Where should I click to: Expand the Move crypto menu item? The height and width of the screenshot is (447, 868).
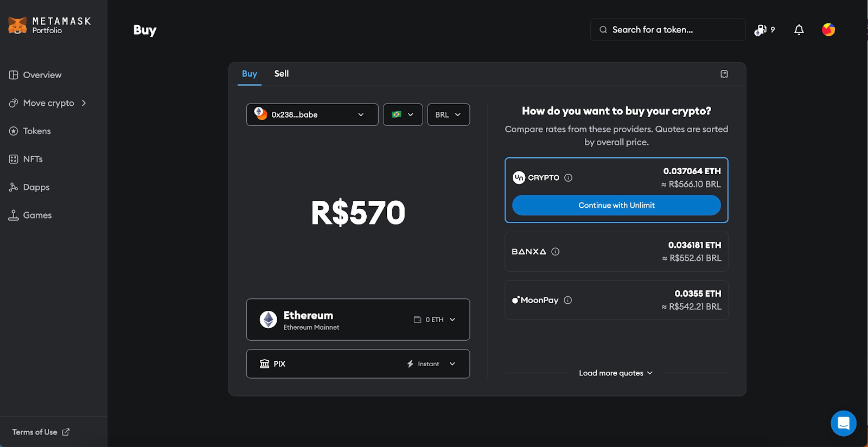(49, 103)
